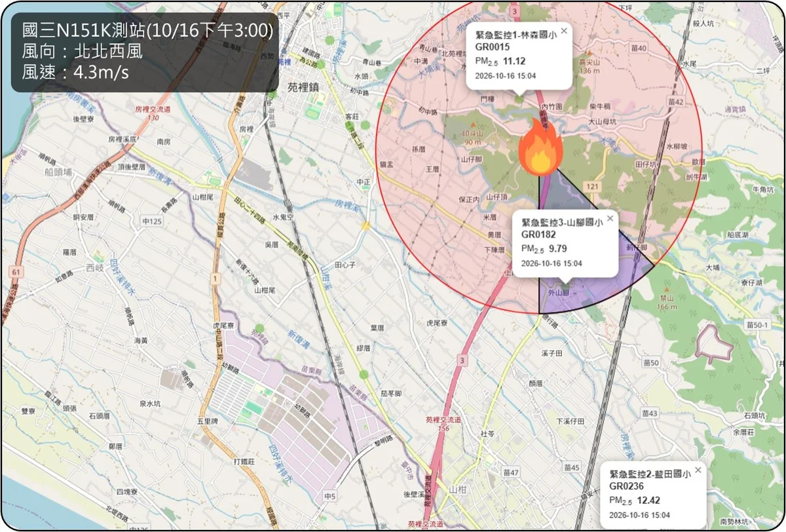Click the route 61 road shield
786x532 pixels.
coord(16,271)
